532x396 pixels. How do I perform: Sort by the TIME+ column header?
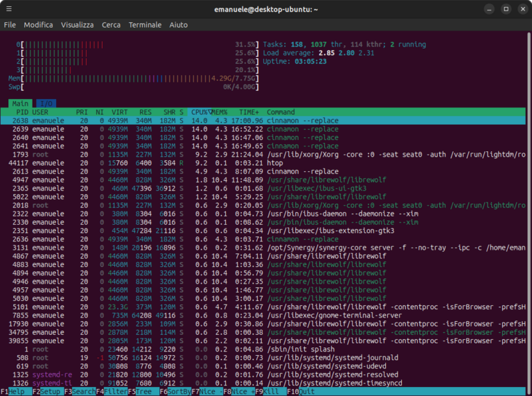249,112
